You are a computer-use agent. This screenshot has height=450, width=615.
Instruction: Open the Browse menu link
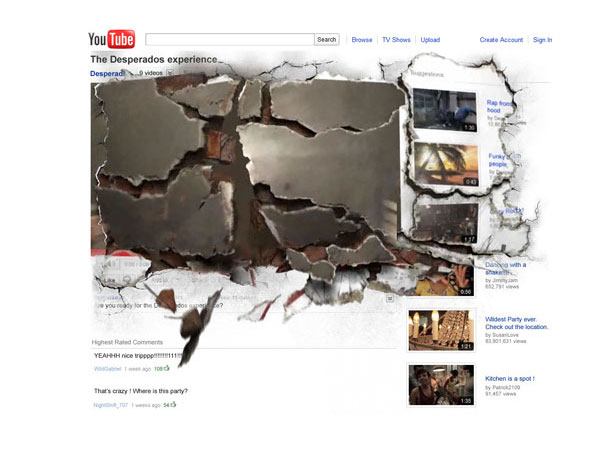(362, 40)
